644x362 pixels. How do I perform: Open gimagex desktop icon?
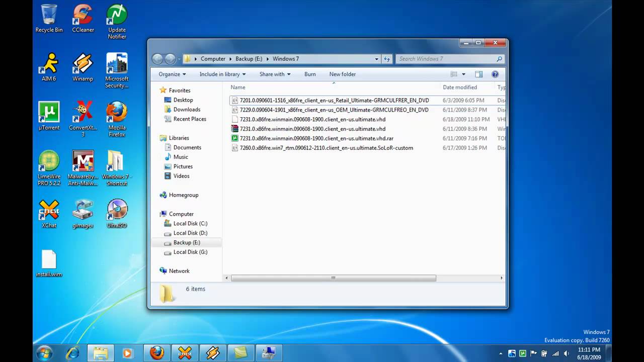tap(83, 214)
